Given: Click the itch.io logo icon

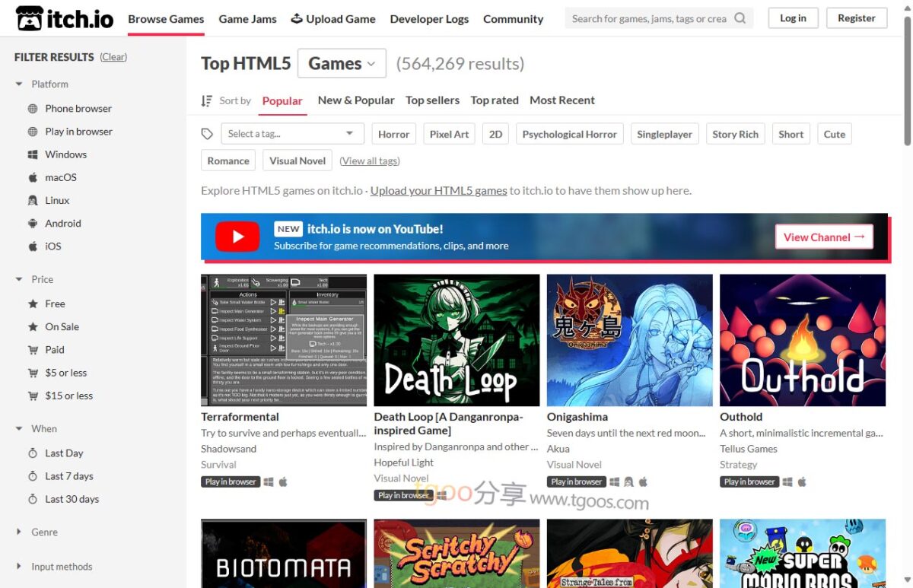Looking at the screenshot, I should tap(31, 17).
